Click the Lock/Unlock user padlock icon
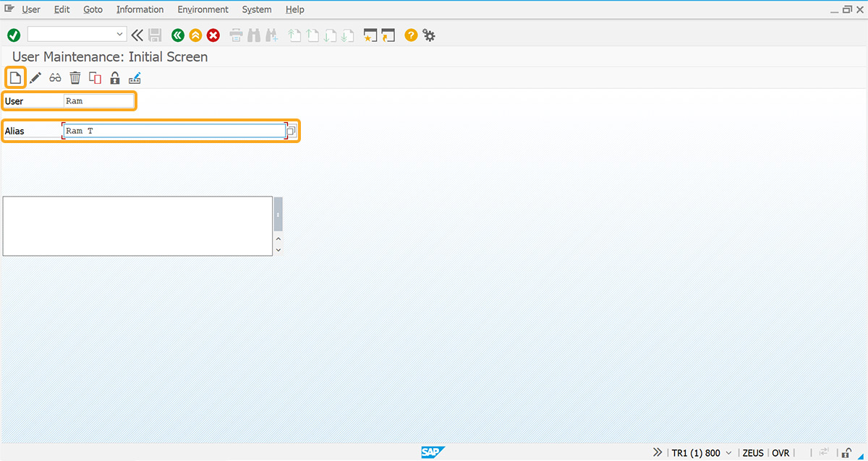Viewport: 868px width, 461px height. (x=114, y=78)
